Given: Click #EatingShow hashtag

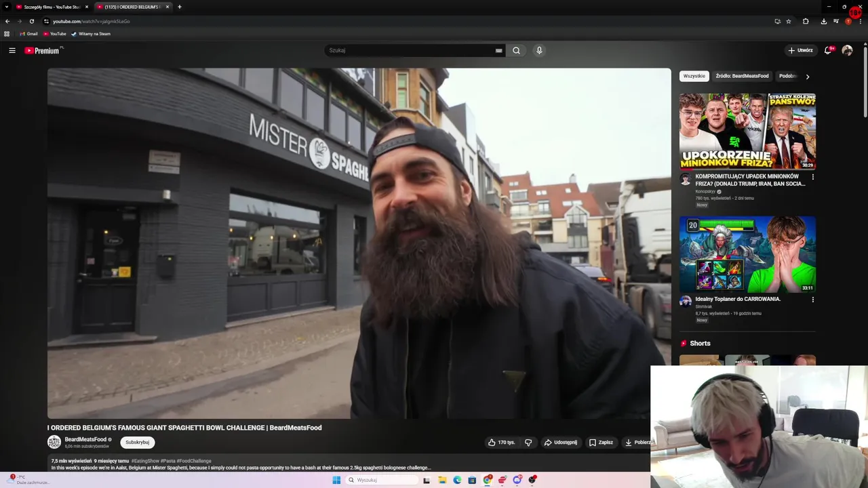Looking at the screenshot, I should (145, 461).
